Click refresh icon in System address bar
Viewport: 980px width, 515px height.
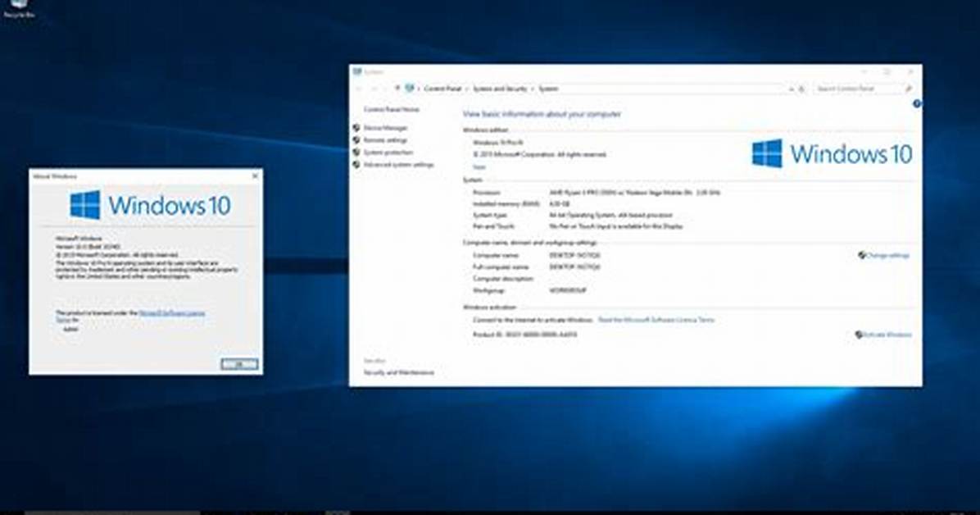coord(802,89)
